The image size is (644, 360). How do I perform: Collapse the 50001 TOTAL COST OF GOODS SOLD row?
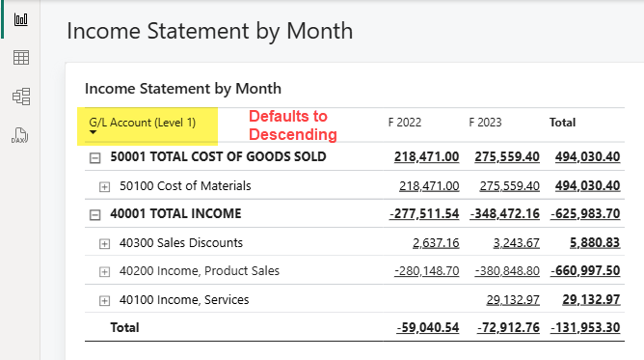coord(94,158)
